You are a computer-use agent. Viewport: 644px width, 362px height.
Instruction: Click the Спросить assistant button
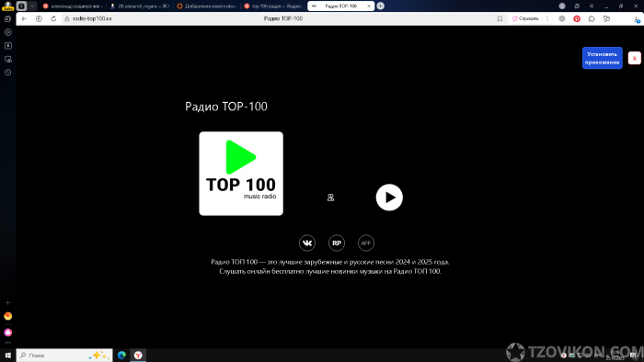[x=525, y=19]
